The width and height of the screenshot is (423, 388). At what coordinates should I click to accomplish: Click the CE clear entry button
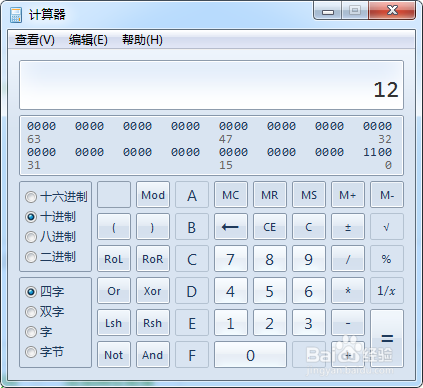270,227
